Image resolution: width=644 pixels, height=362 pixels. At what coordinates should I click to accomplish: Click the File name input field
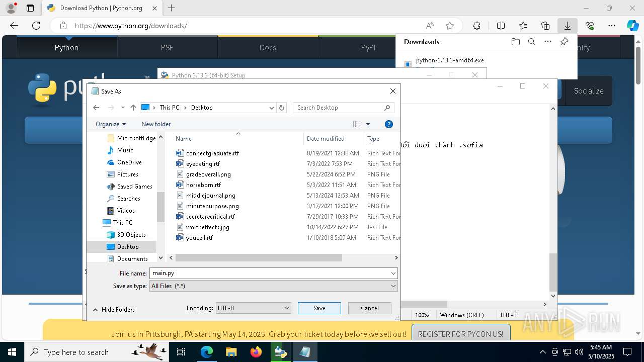click(270, 273)
